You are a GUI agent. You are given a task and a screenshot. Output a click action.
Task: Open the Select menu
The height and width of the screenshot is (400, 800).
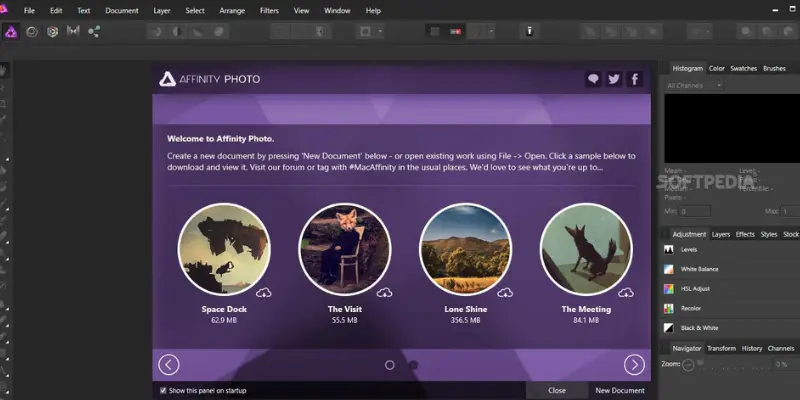tap(195, 10)
